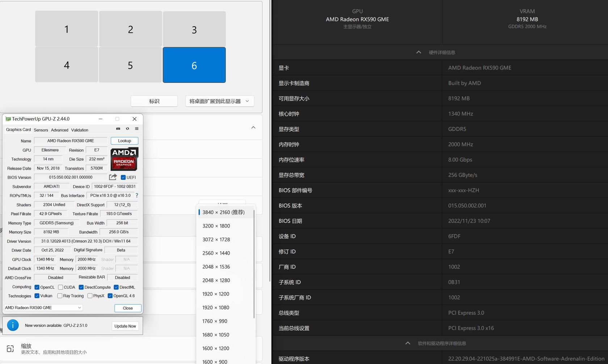Toggle the PhysX checkbox
Image resolution: width=608 pixels, height=364 pixels.
90,296
